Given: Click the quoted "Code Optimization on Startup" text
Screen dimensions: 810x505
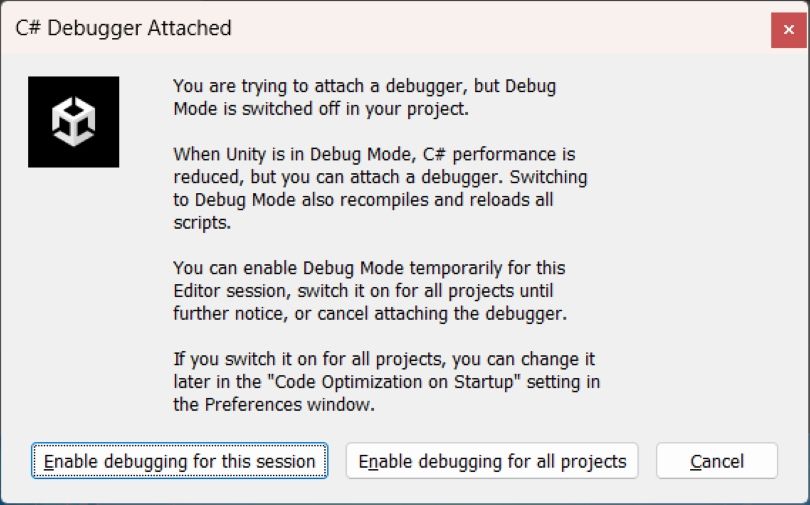Looking at the screenshot, I should pyautogui.click(x=395, y=382).
